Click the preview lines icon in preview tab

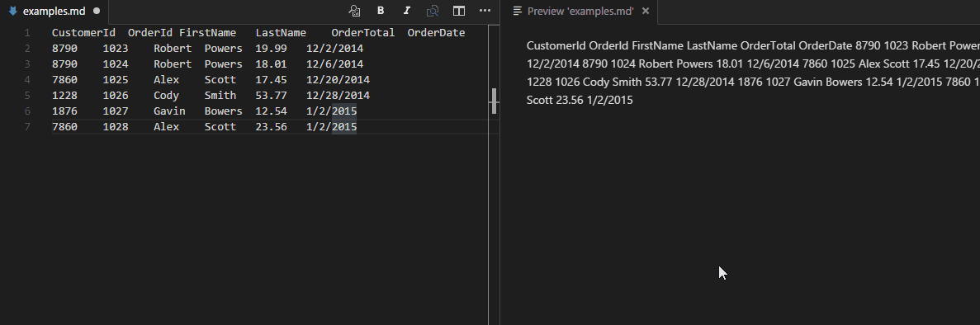point(518,12)
